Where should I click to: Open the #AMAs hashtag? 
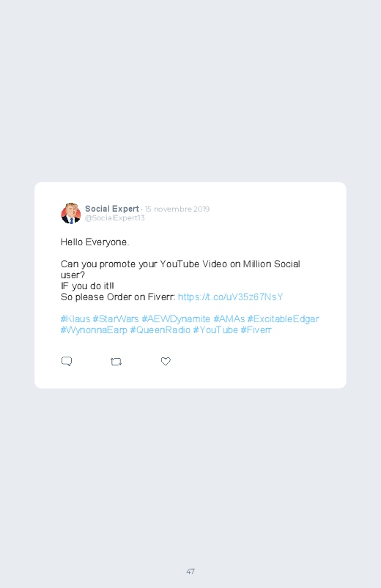click(x=229, y=319)
